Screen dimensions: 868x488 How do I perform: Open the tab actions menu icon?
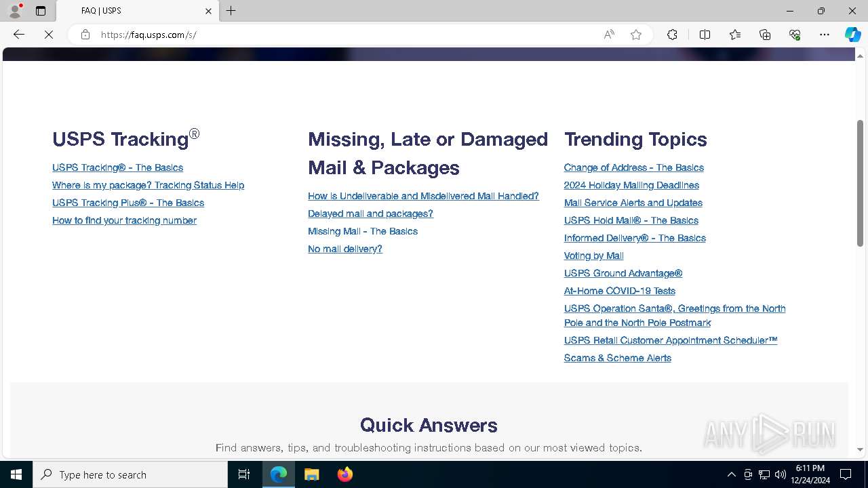(x=41, y=11)
